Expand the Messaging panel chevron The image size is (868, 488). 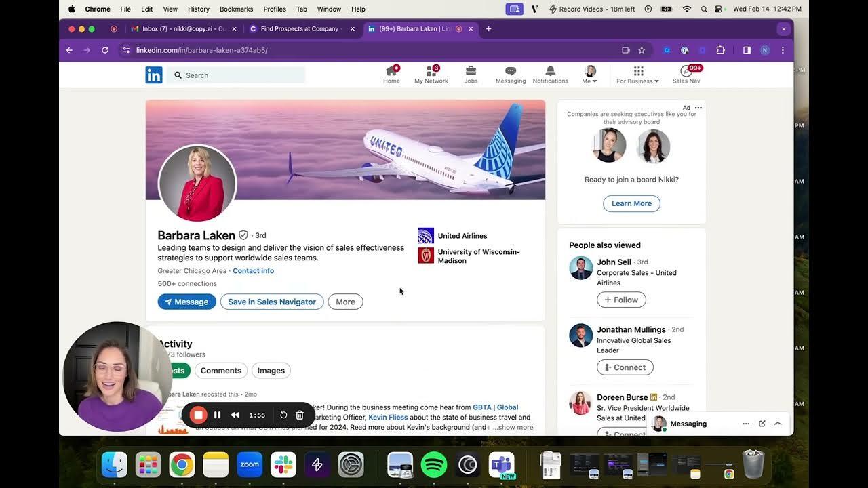click(778, 424)
